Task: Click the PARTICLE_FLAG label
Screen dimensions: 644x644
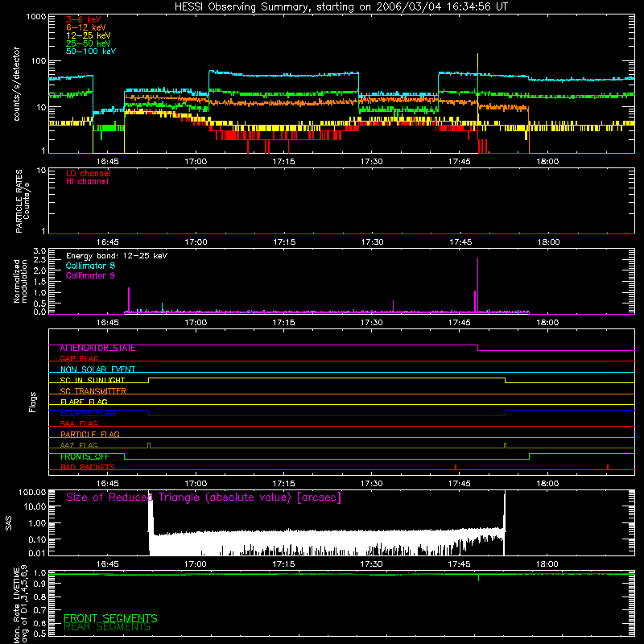Action: pos(90,434)
